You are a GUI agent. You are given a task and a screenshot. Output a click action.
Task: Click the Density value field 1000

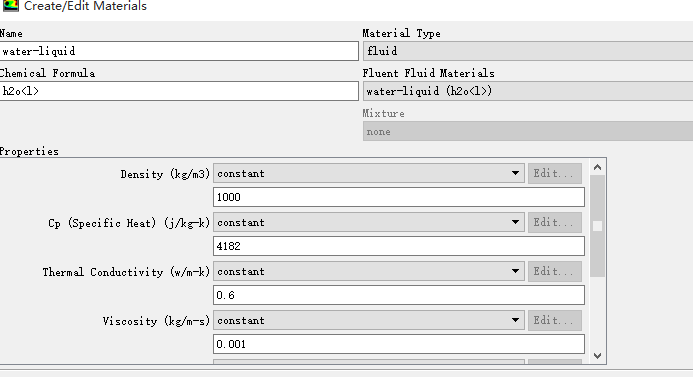tap(399, 197)
